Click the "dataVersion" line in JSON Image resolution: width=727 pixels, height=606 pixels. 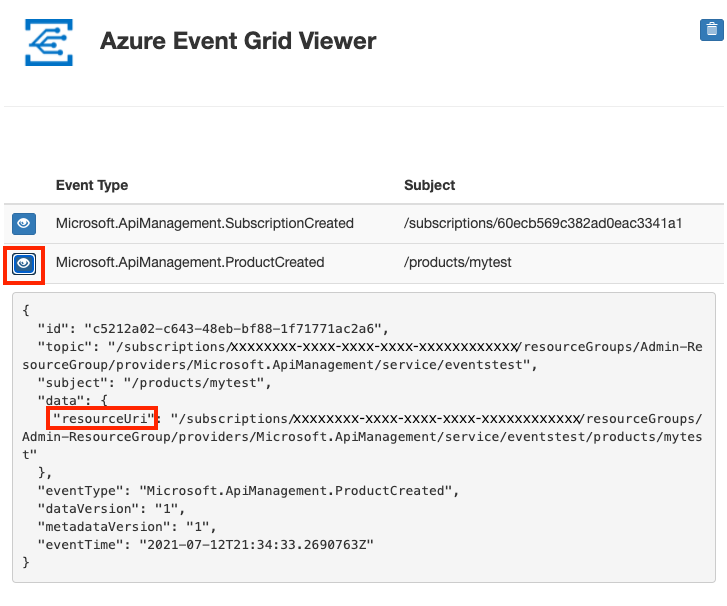click(111, 509)
